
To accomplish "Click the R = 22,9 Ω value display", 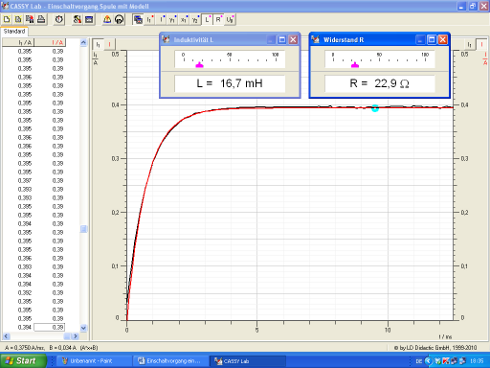I will coord(380,83).
